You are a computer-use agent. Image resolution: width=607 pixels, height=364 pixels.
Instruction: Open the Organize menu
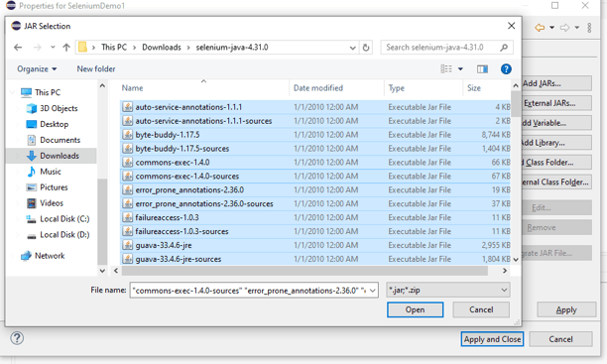coord(37,68)
